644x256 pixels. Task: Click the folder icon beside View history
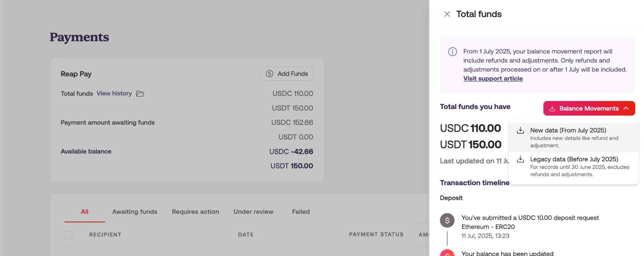click(x=140, y=94)
